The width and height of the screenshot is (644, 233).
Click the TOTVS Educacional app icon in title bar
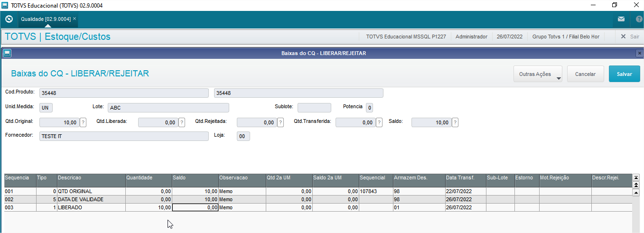click(x=5, y=5)
